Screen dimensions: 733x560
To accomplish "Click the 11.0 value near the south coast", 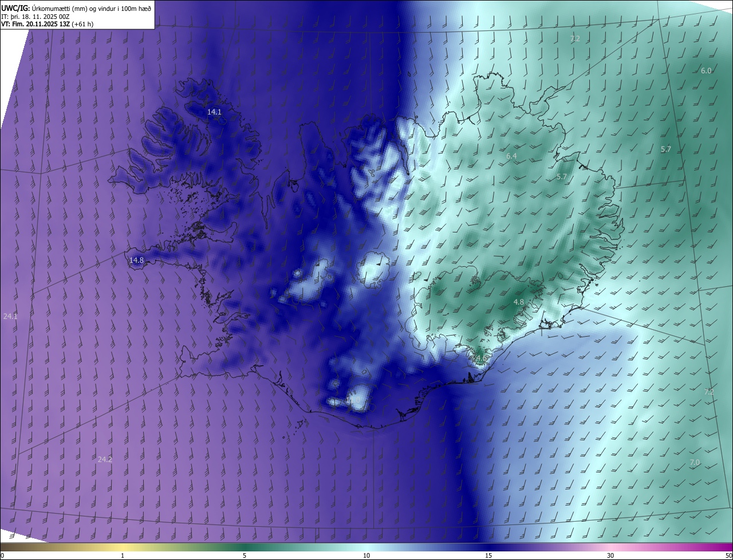I will 353,400.
